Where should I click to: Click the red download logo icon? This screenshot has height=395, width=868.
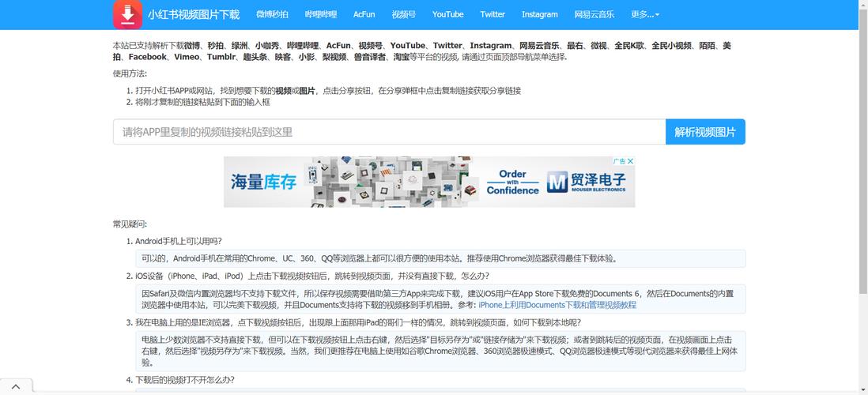(127, 14)
